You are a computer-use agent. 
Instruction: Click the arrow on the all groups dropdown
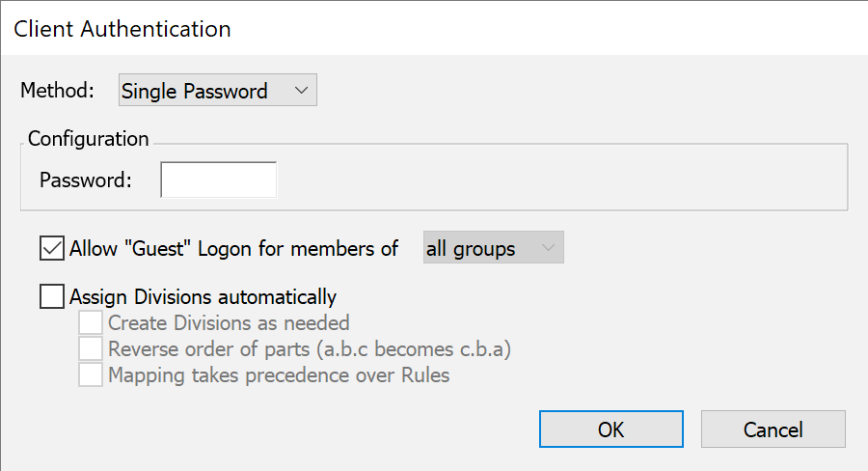tap(549, 249)
